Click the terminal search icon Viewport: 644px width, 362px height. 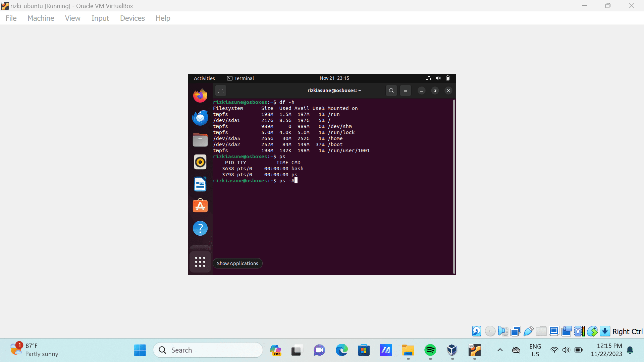pos(391,90)
